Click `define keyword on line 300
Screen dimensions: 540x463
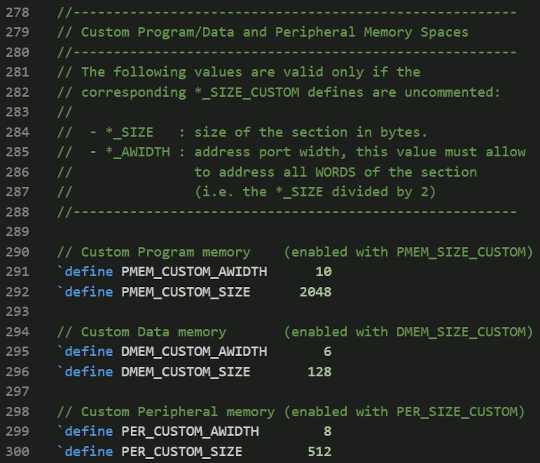85,452
